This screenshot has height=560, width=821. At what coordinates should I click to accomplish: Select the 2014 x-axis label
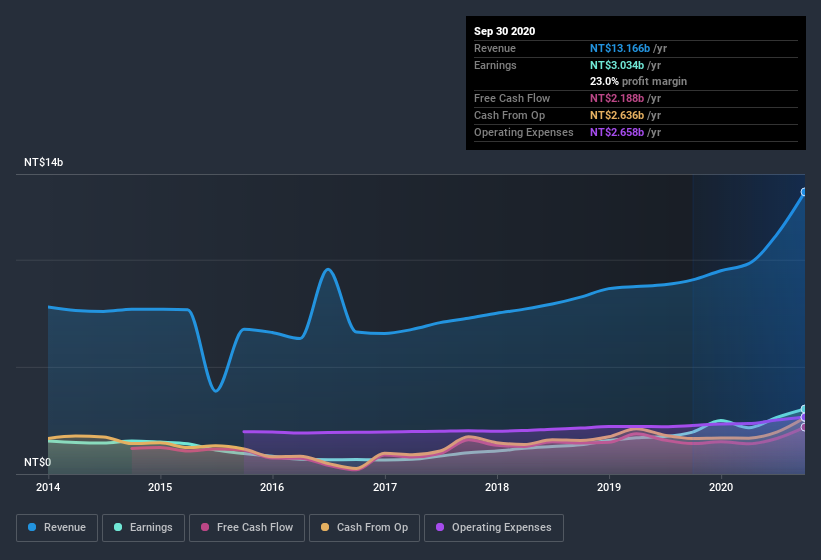pos(48,487)
